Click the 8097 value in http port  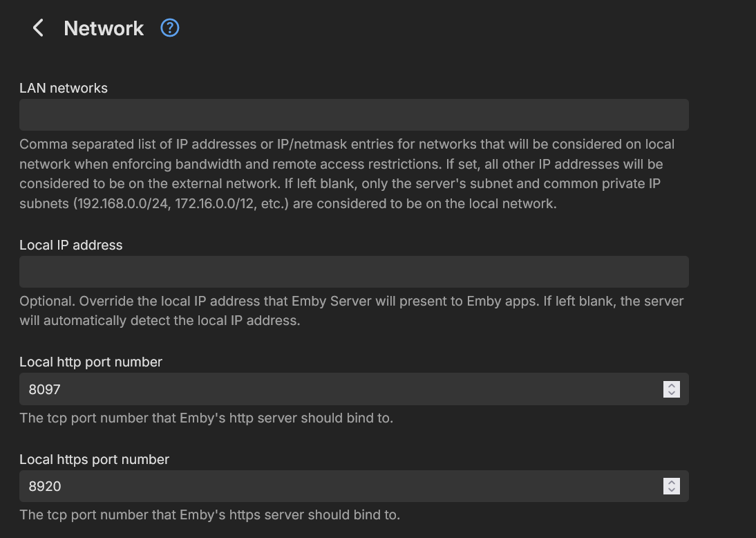pyautogui.click(x=45, y=389)
